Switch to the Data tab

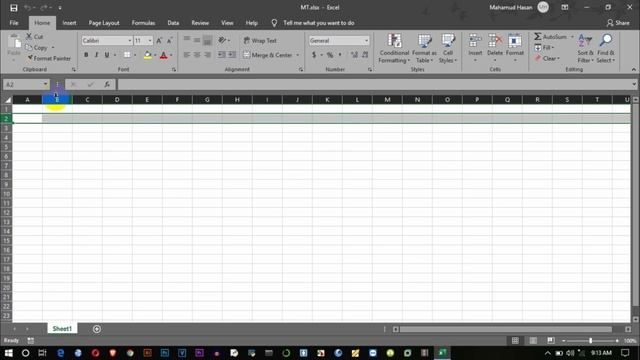click(x=173, y=23)
